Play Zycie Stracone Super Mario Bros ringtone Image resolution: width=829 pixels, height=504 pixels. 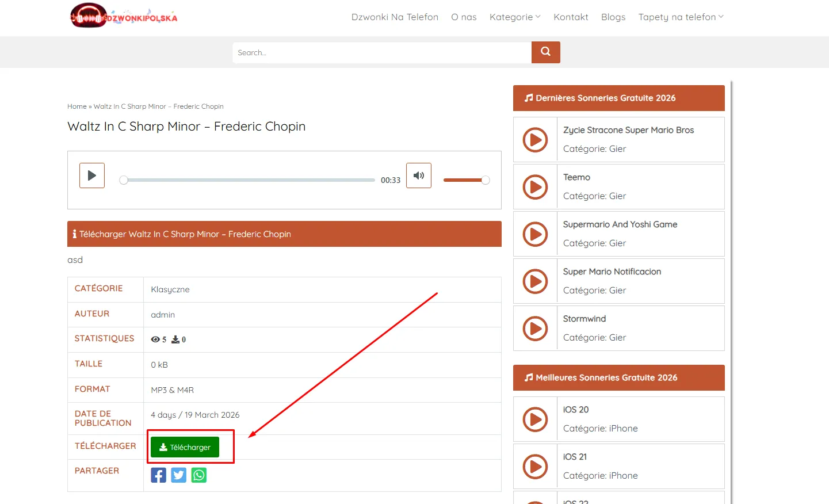[535, 140]
